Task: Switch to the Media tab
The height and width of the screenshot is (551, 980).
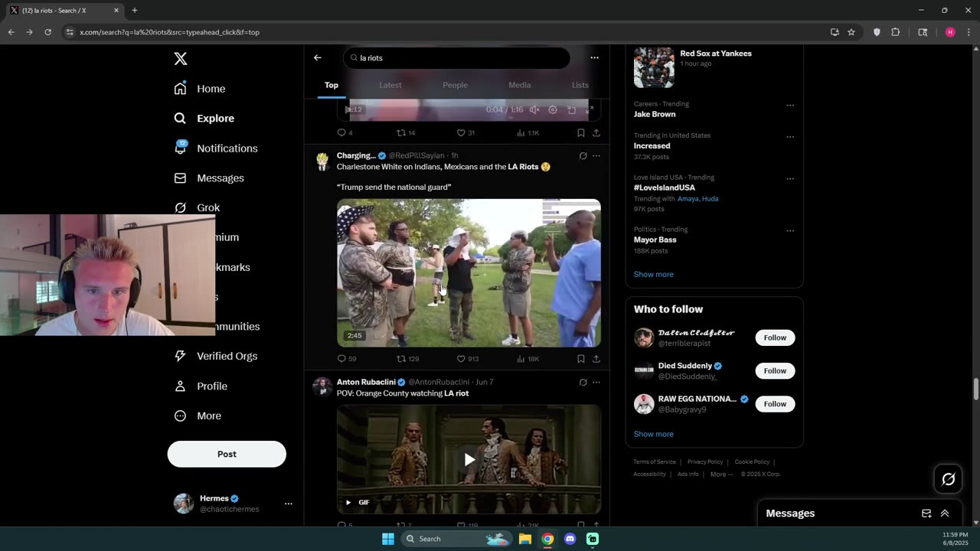Action: pos(520,85)
